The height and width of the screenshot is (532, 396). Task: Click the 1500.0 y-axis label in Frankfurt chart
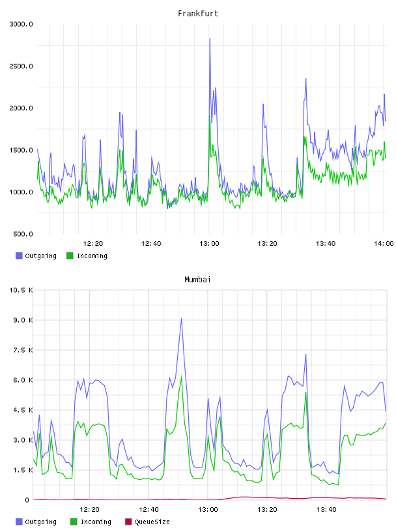[x=21, y=151]
